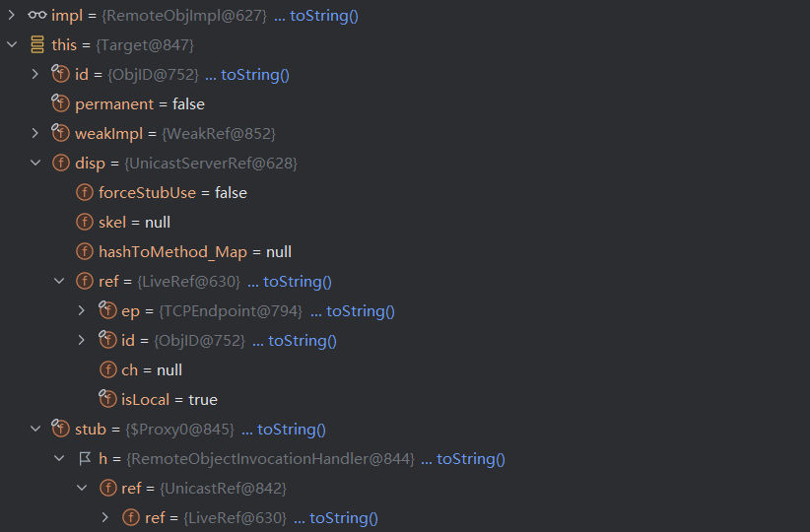Click toString() link for TCPEndpoint@794

coord(361,311)
